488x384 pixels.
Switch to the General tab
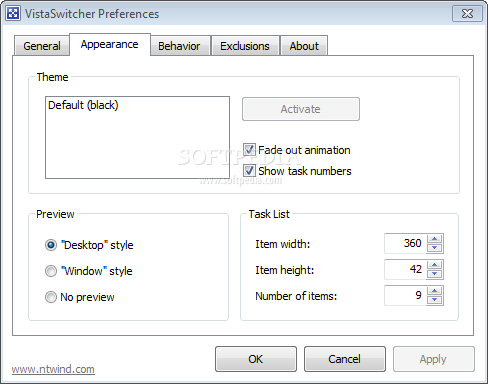click(x=42, y=46)
